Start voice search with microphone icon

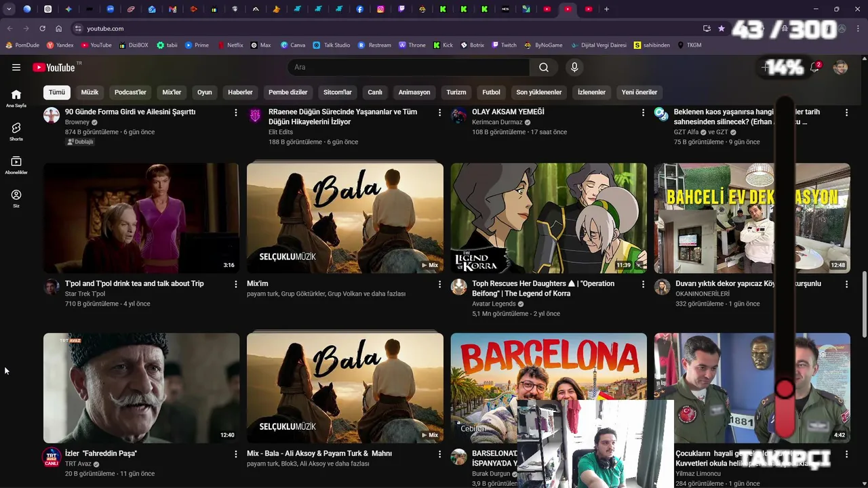(574, 67)
